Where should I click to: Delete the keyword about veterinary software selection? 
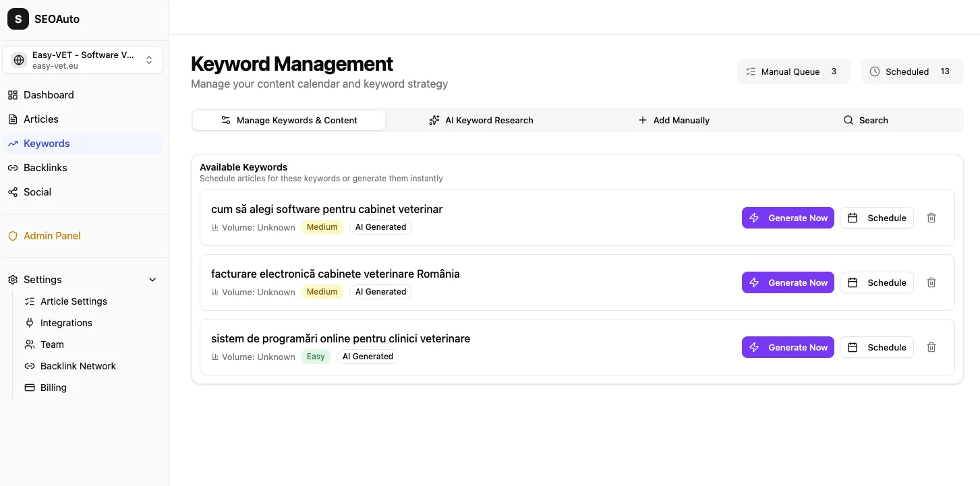931,218
